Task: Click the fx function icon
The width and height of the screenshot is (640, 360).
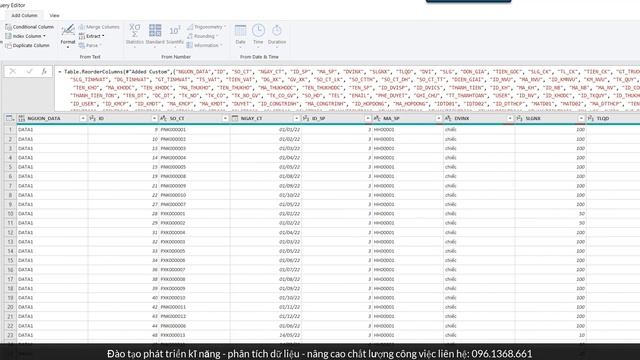Action: pos(44,71)
